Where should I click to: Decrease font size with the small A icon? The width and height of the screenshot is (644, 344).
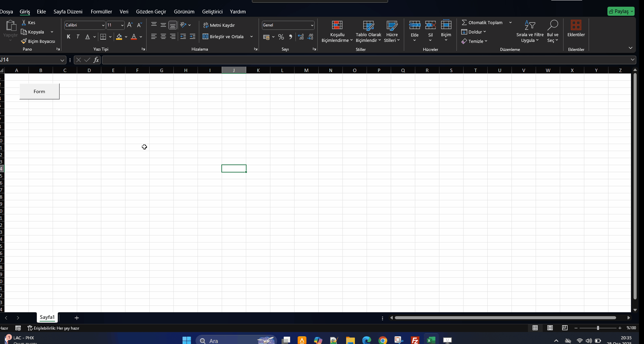[x=140, y=25]
